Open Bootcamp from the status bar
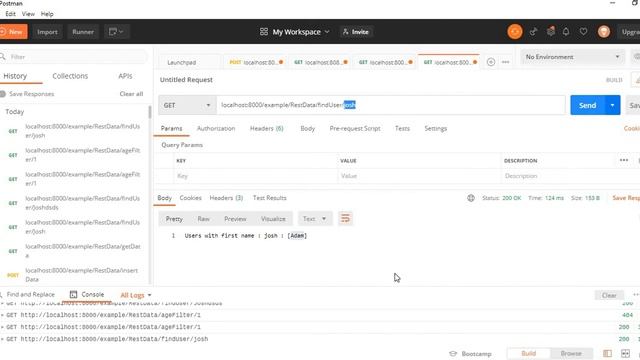 pos(470,354)
